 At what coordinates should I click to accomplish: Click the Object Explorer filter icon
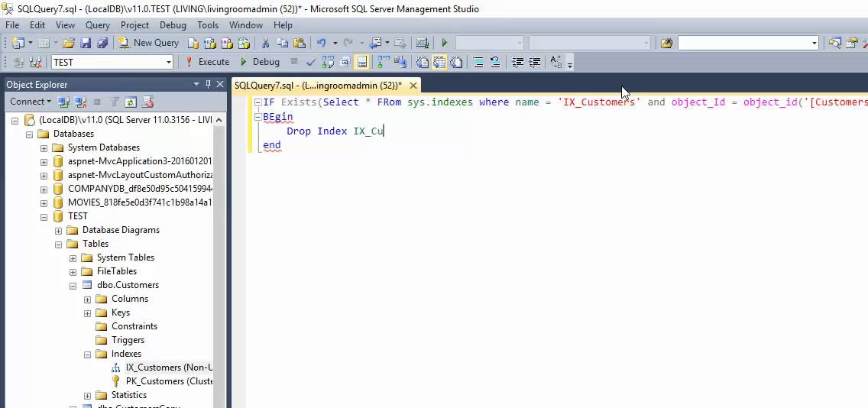point(114,102)
